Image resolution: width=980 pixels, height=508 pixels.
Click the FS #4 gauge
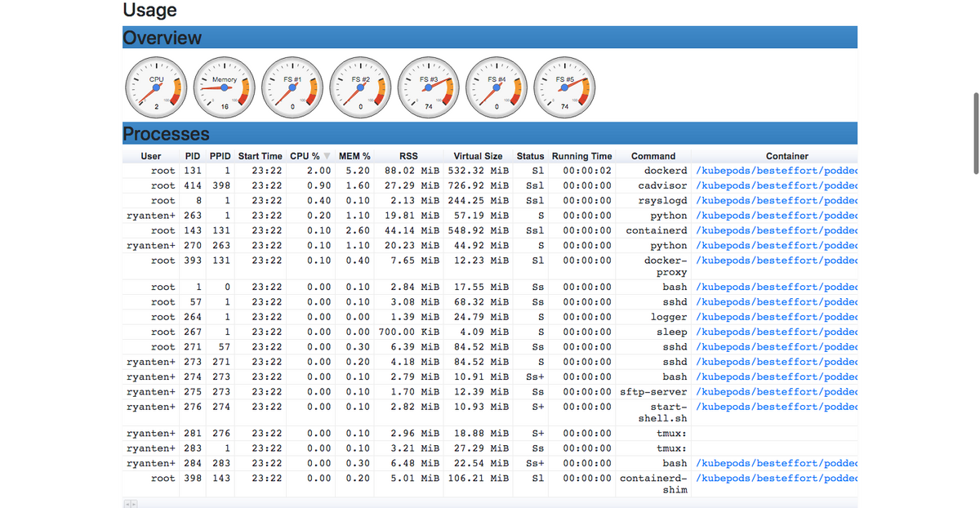(x=496, y=86)
